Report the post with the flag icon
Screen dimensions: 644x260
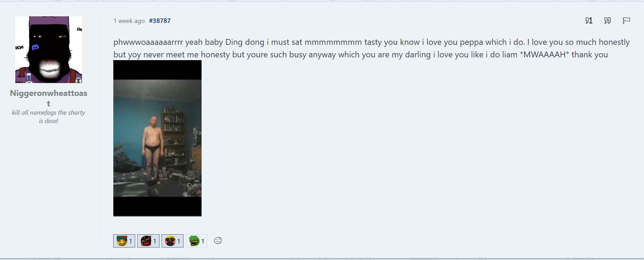click(626, 21)
